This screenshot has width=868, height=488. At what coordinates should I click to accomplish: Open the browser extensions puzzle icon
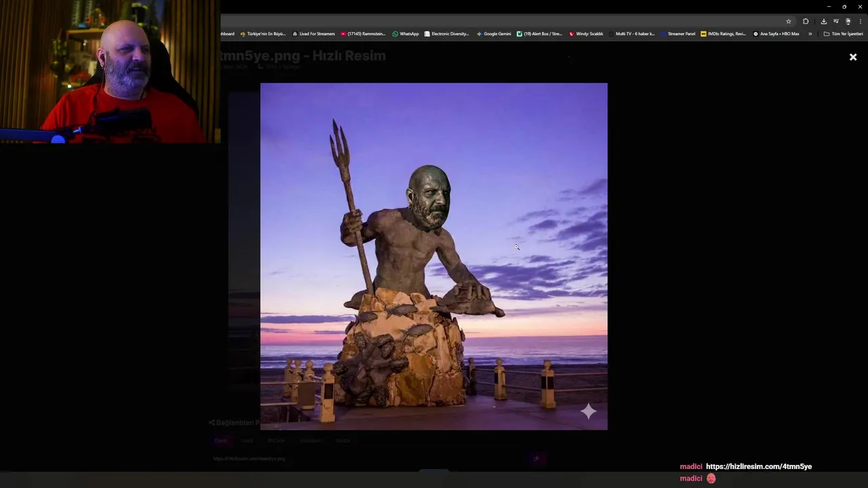coord(806,21)
